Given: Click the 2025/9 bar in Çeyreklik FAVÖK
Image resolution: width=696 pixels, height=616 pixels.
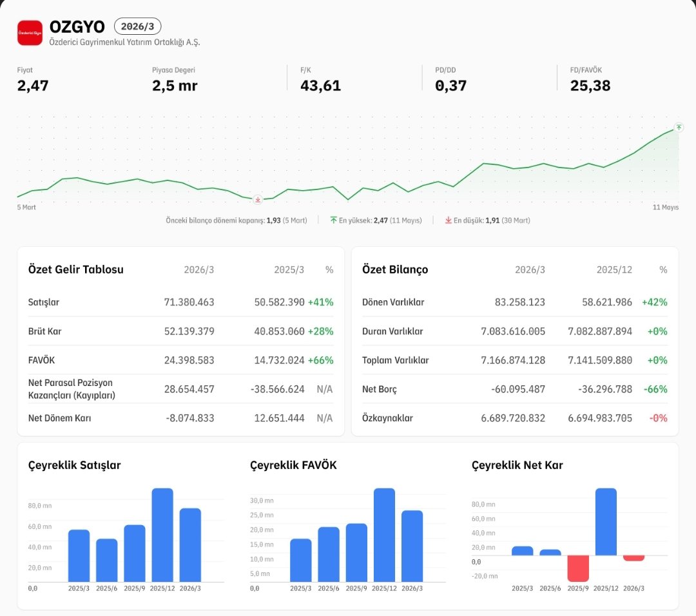Looking at the screenshot, I should point(356,553).
